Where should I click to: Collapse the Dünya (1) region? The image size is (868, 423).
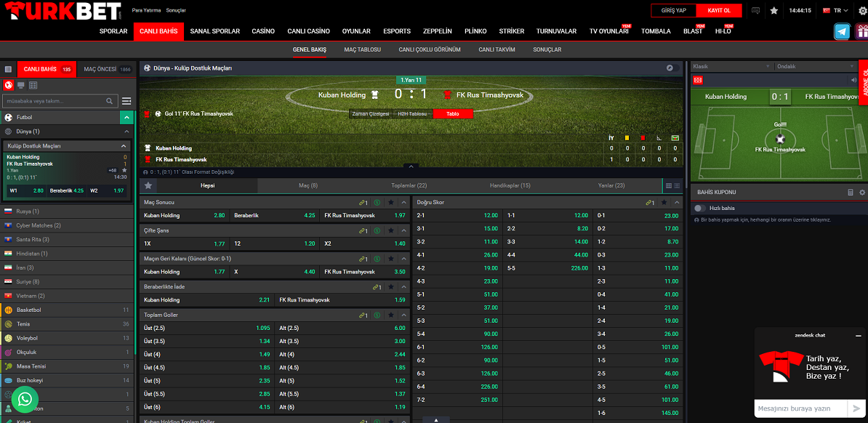coord(126,132)
